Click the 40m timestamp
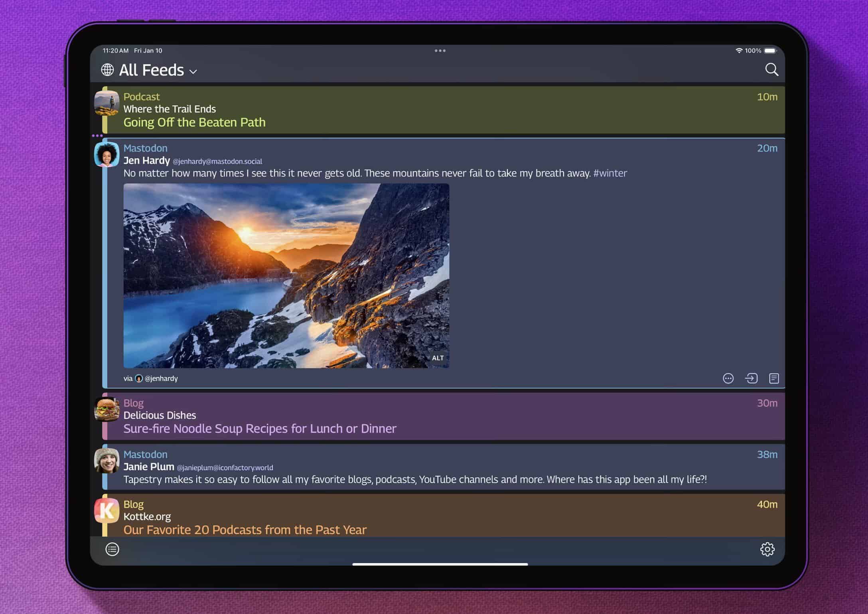 767,504
